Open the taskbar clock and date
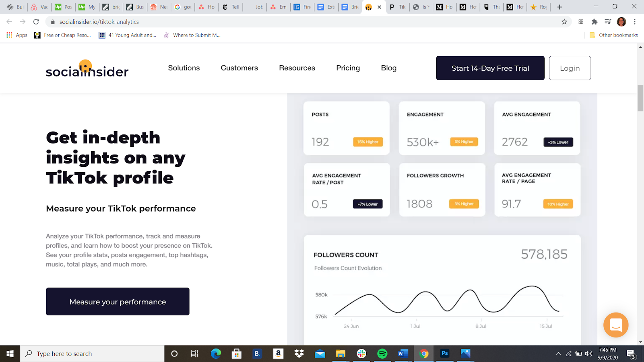This screenshot has height=362, width=644. tap(608, 354)
